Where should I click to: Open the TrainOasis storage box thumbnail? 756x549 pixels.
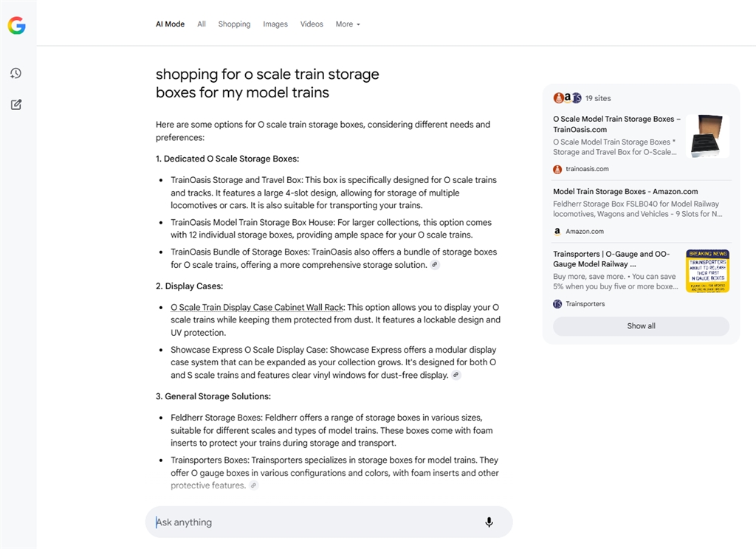[707, 137]
